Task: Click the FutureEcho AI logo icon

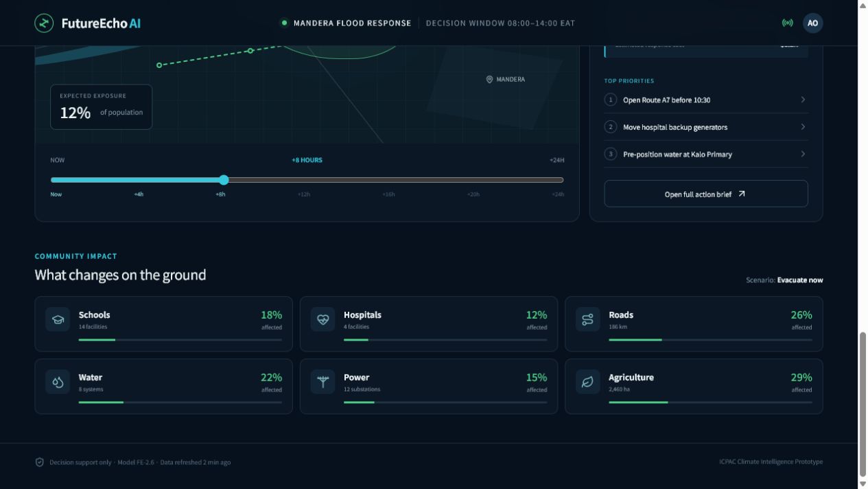Action: [44, 23]
